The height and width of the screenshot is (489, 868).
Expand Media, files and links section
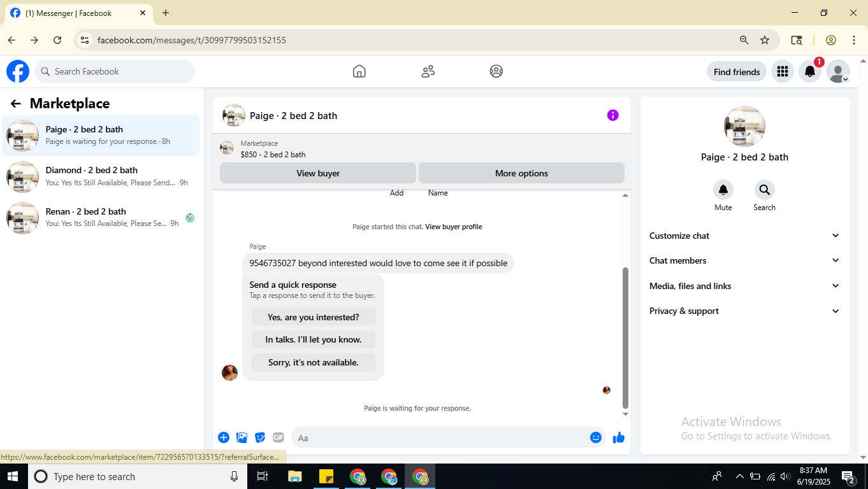(744, 286)
